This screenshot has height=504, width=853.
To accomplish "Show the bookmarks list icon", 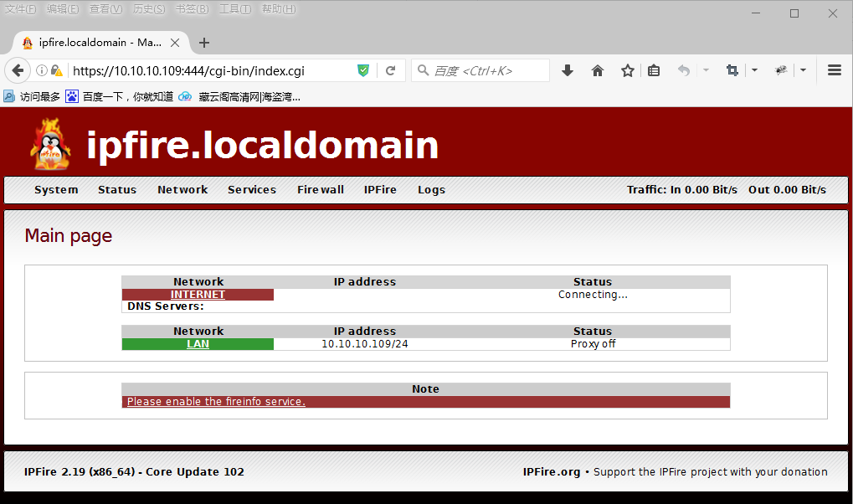I will coord(653,70).
